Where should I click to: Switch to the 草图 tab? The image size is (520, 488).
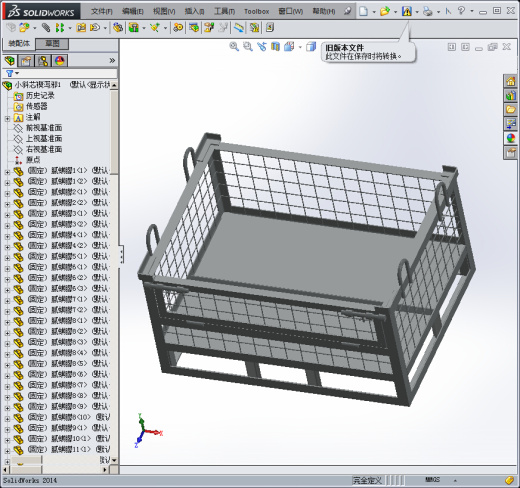52,43
